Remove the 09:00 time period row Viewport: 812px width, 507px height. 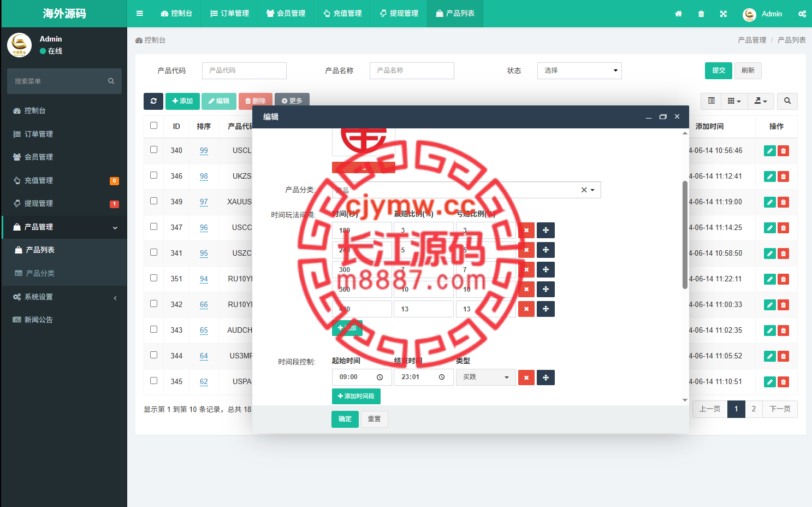point(526,378)
